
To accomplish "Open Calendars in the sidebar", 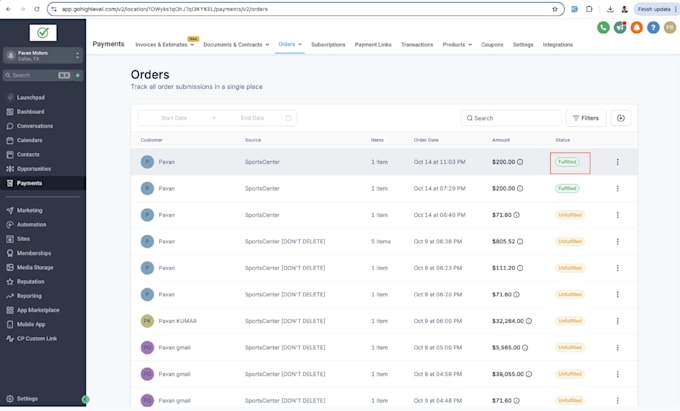I will pos(29,140).
